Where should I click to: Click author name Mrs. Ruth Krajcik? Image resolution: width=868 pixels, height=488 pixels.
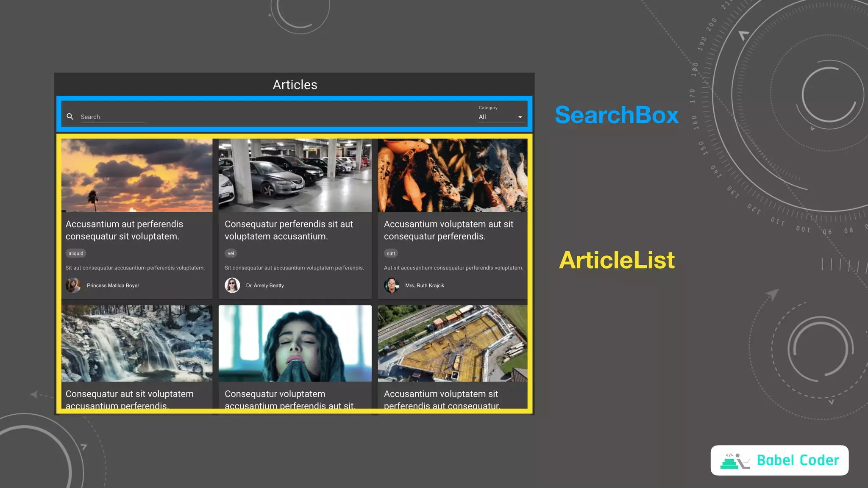(424, 286)
